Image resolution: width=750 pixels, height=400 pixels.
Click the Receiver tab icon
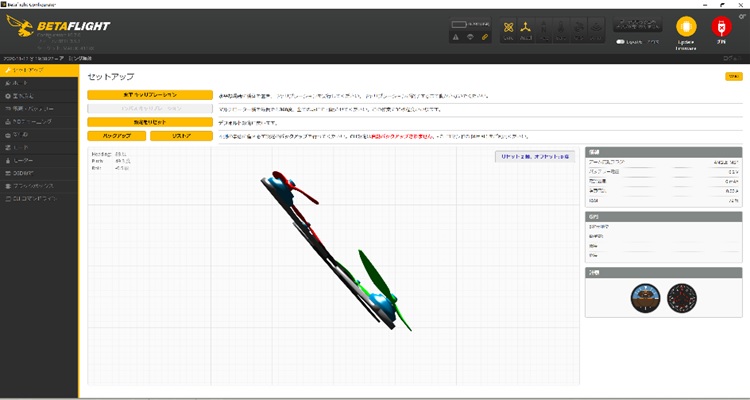(7, 135)
